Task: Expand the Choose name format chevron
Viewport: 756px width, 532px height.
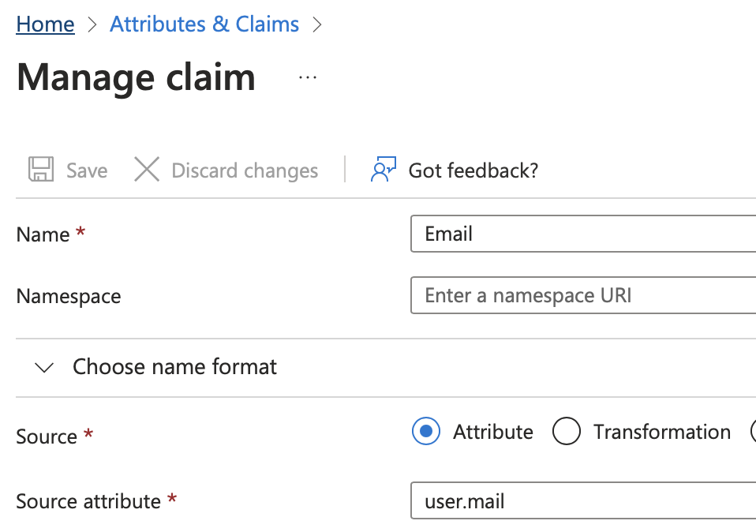Action: point(44,367)
